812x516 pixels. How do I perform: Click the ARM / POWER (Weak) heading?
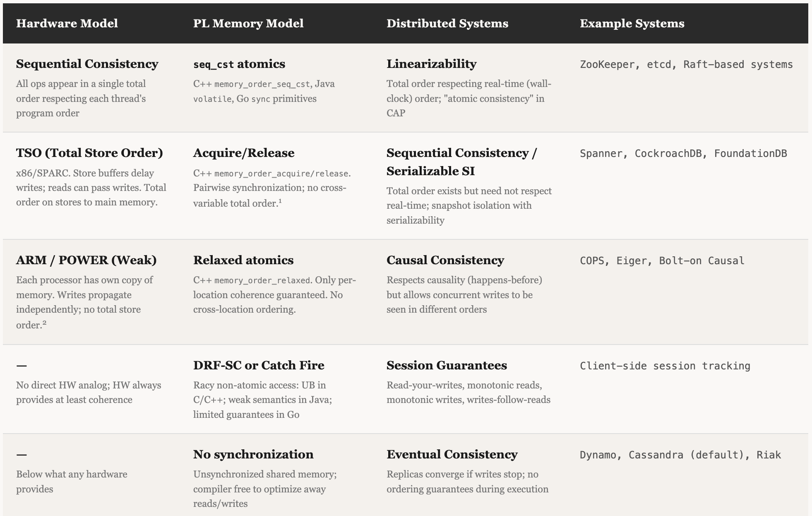(x=86, y=260)
